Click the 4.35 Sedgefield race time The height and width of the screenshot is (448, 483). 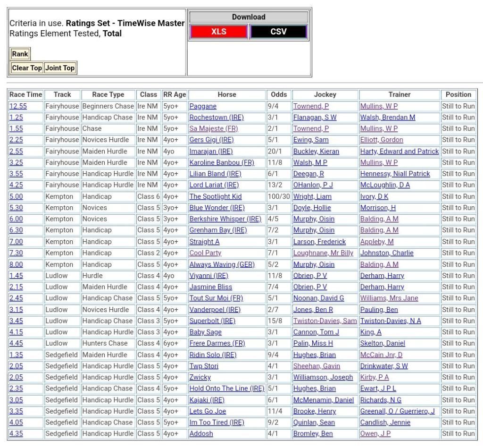16,433
